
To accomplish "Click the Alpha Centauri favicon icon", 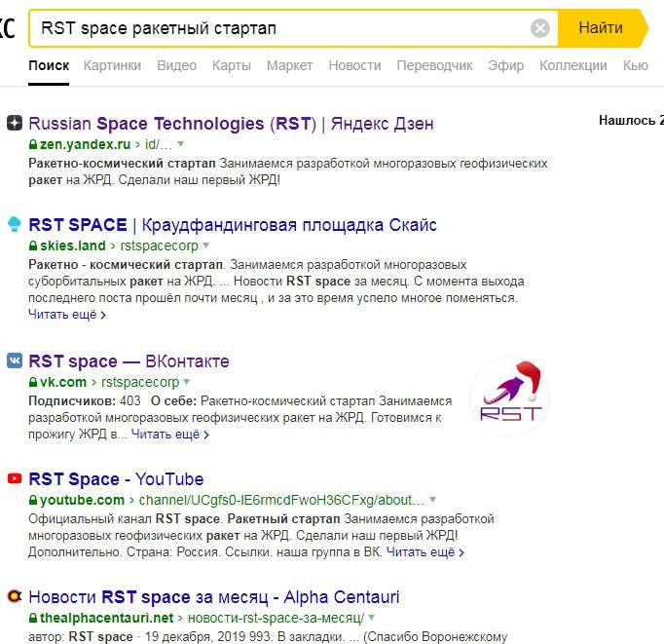I will 15,596.
